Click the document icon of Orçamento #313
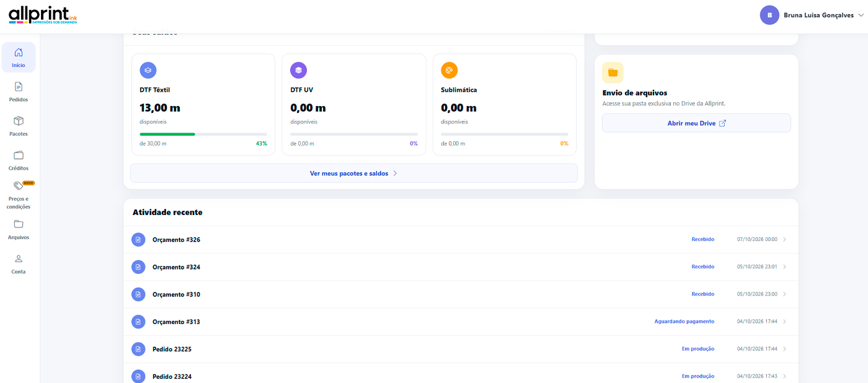The height and width of the screenshot is (383, 868). tap(138, 322)
